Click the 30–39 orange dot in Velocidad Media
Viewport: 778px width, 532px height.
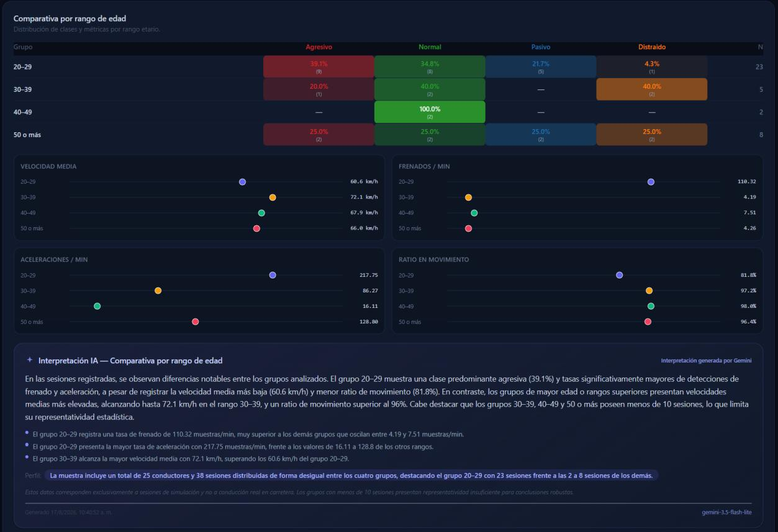click(x=273, y=197)
